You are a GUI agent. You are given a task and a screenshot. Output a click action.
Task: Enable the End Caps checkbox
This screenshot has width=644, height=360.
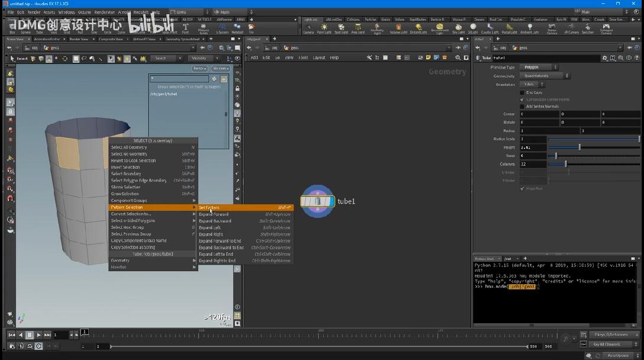tap(521, 93)
